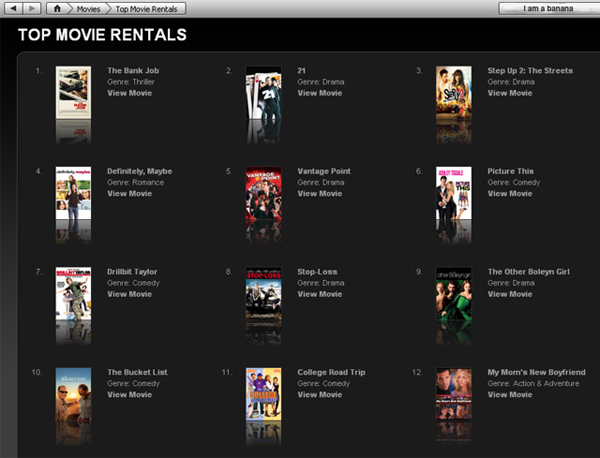600x458 pixels.
Task: View Movie for Definitely, Maybe
Action: point(130,194)
